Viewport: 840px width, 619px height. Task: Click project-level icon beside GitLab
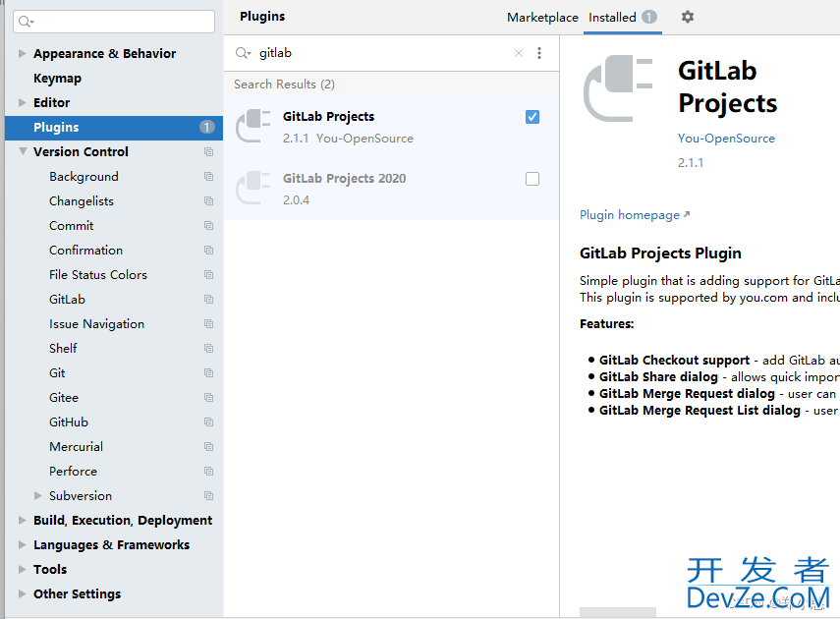pos(209,300)
